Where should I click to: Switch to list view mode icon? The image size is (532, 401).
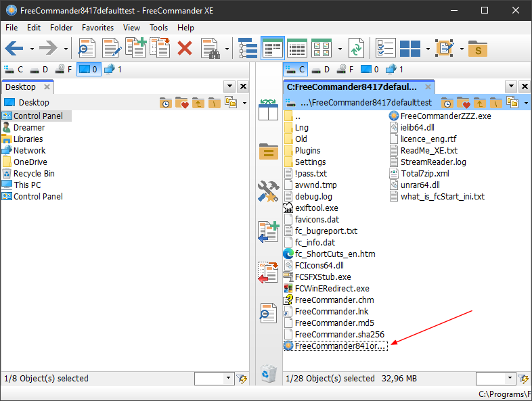pos(273,49)
